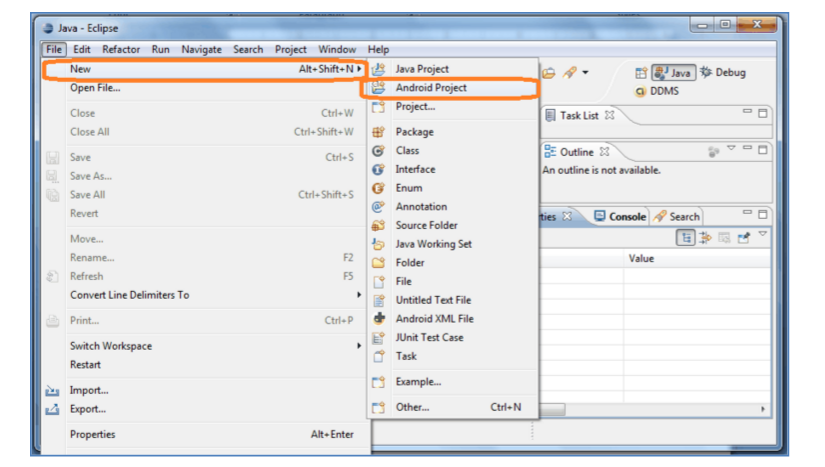Choose Open File... in File menu
The height and width of the screenshot is (467, 825).
pos(95,88)
